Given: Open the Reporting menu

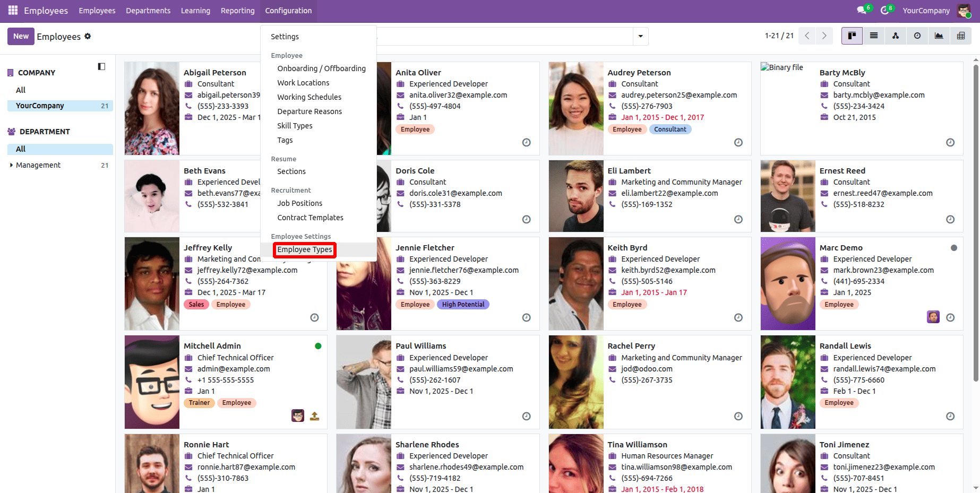Looking at the screenshot, I should click(x=237, y=10).
